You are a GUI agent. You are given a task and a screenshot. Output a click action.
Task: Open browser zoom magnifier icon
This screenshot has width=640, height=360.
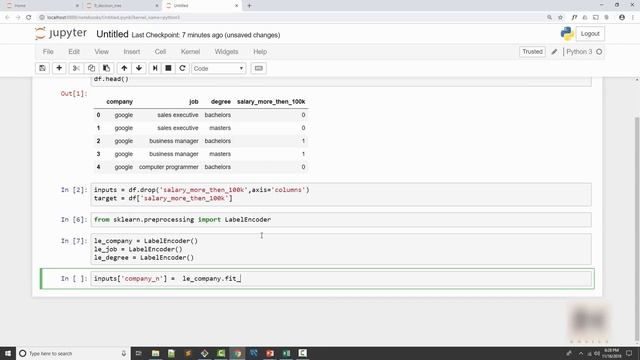(x=549, y=17)
